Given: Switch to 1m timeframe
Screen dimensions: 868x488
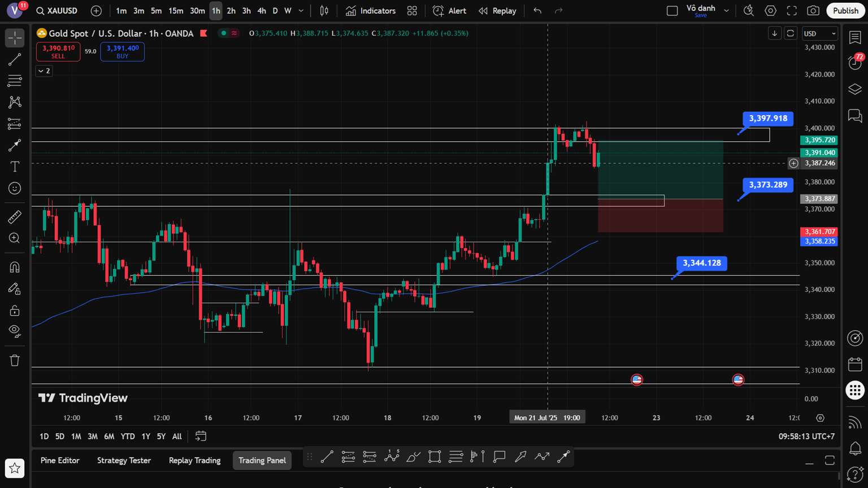Looking at the screenshot, I should (121, 11).
